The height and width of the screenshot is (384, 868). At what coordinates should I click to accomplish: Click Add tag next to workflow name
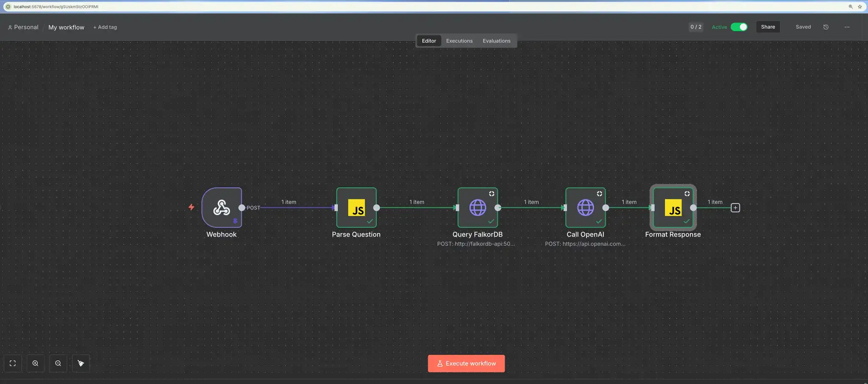coord(105,27)
